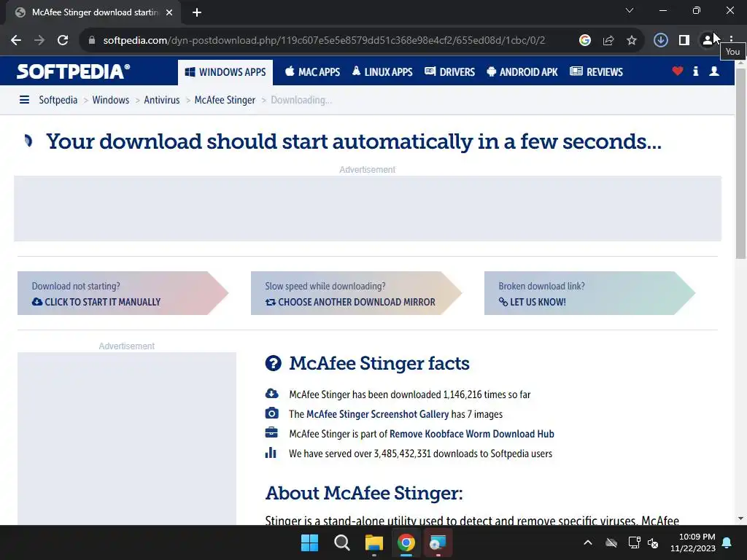747x560 pixels.
Task: Open the Linux Apps section
Action: point(382,72)
